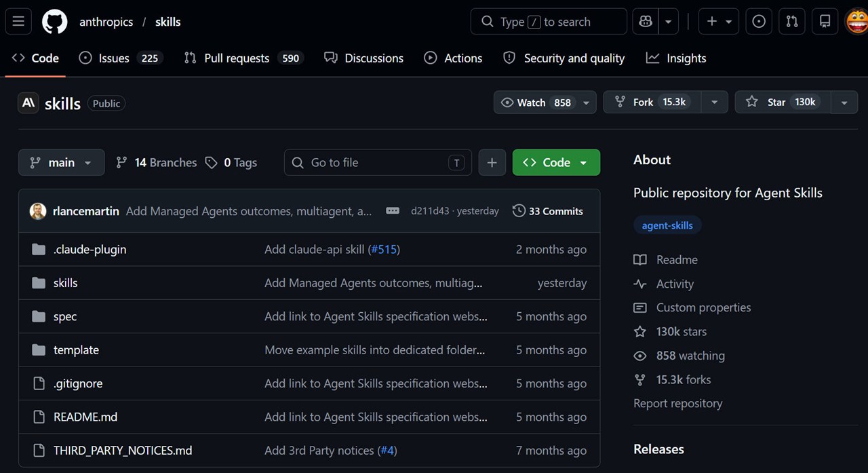Open Copilot chat icon
The image size is (868, 473).
pos(645,22)
